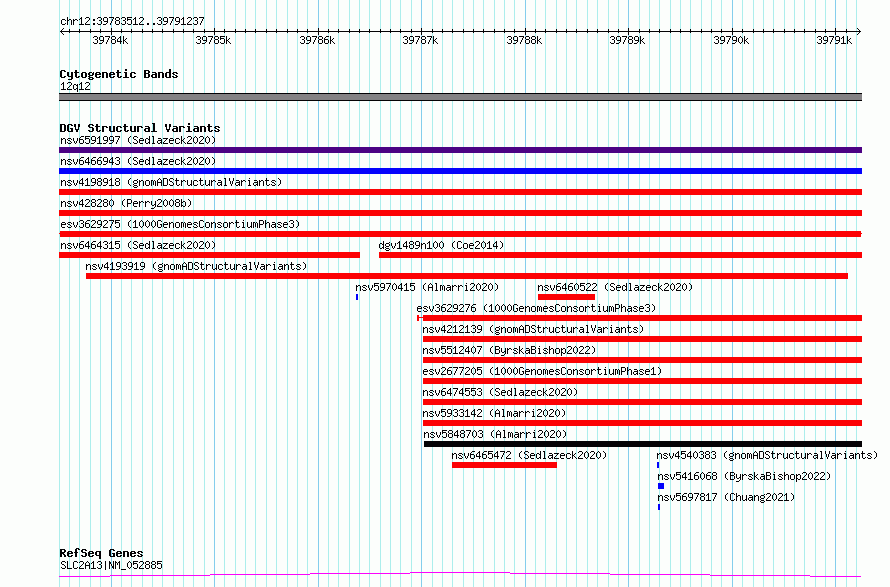Open nsv6465472 (Sedlazeck2020) label
890x587 pixels.
pos(529,455)
